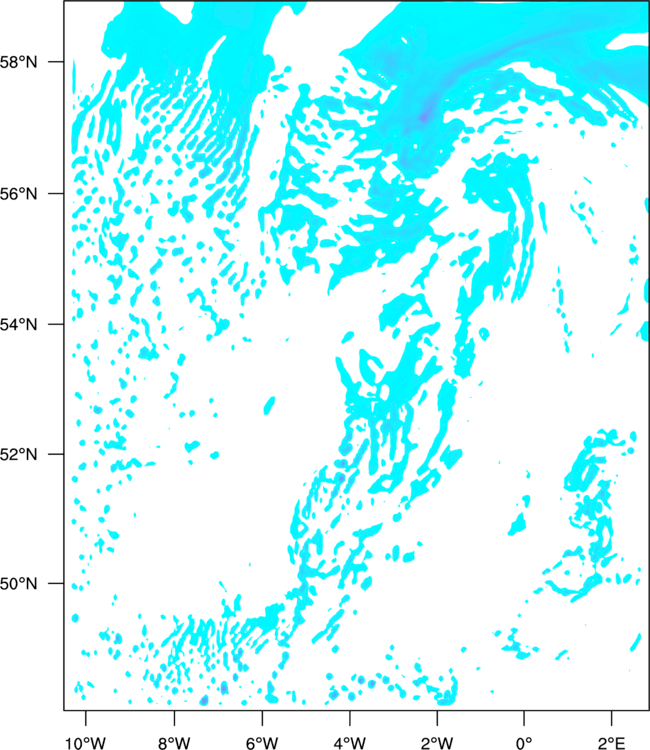
Task: Click the 2°W longitude label
Action: point(437,743)
